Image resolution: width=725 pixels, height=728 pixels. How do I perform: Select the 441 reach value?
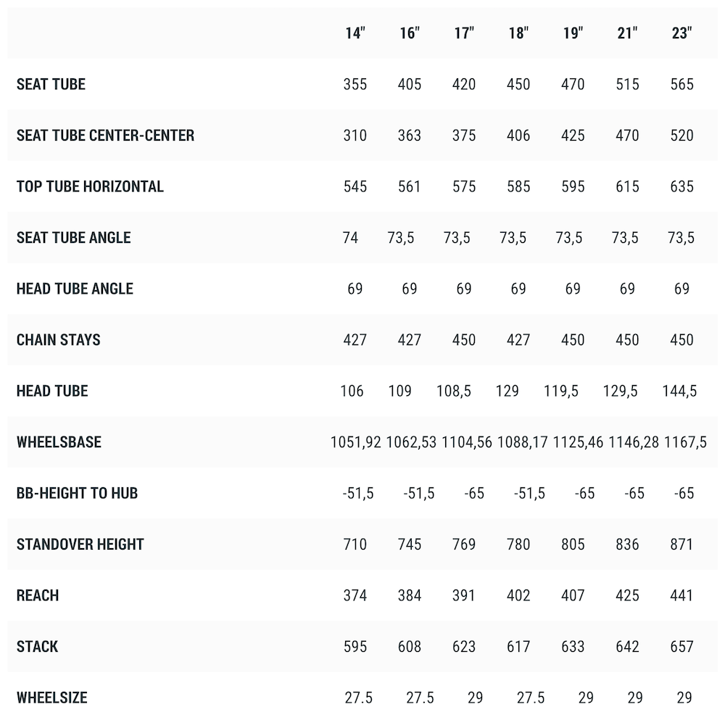[x=681, y=595]
